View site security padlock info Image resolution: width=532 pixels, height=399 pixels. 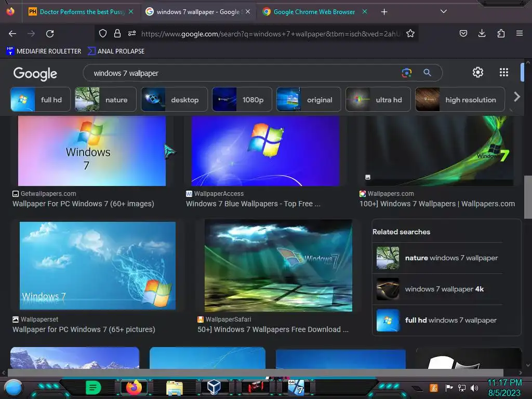[x=117, y=33]
